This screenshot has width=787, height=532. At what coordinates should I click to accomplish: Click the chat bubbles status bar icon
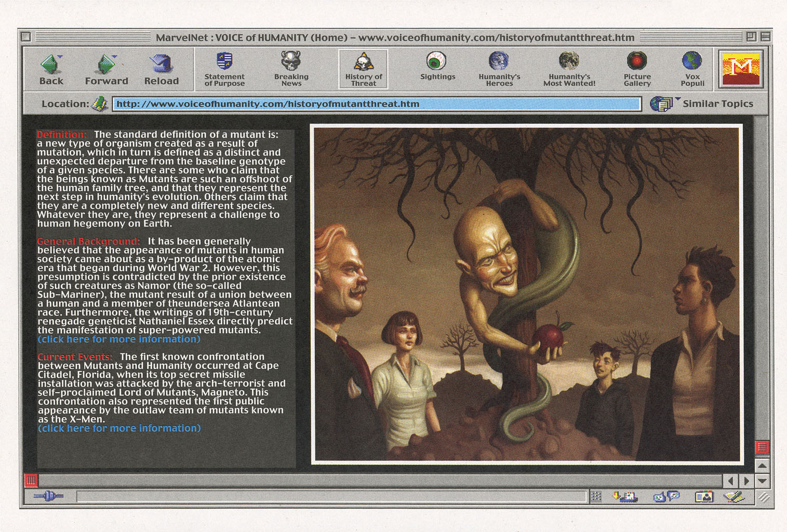666,497
